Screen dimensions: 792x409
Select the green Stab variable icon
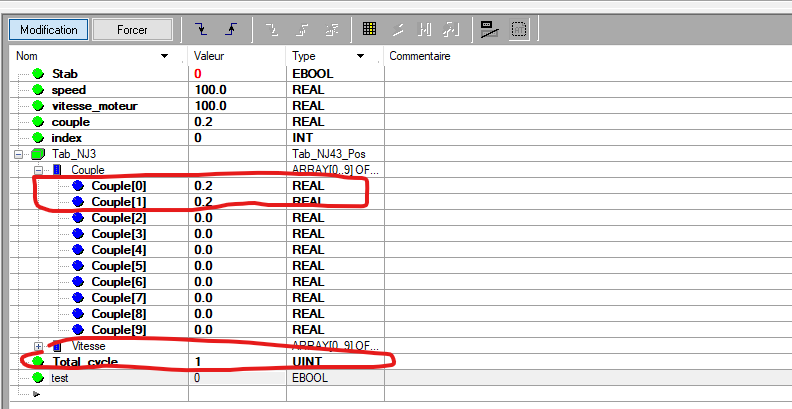39,74
